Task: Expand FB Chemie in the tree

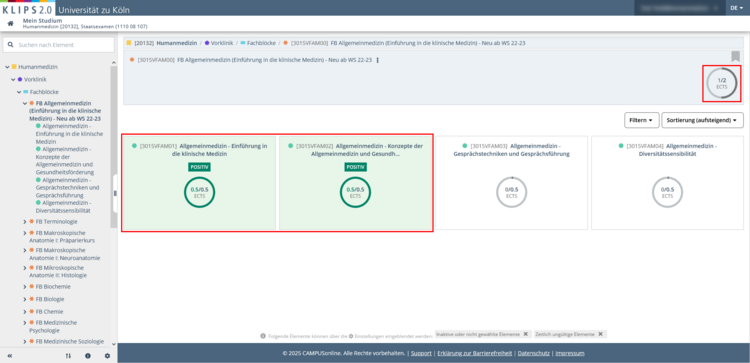Action: point(25,311)
